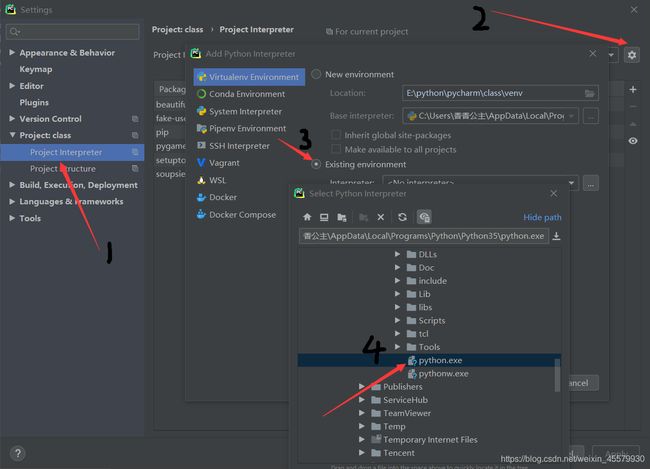Image resolution: width=650 pixels, height=469 pixels.
Task: Click the Refresh icon in the file chooser
Action: [x=402, y=217]
